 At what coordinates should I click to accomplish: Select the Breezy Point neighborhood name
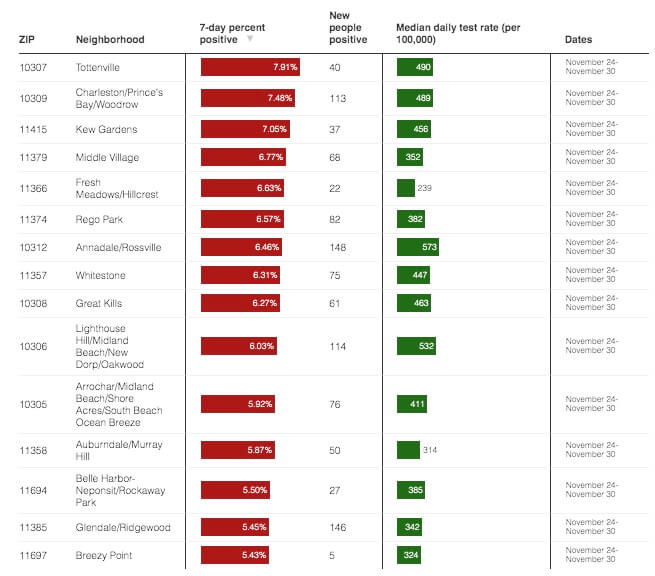pos(104,556)
